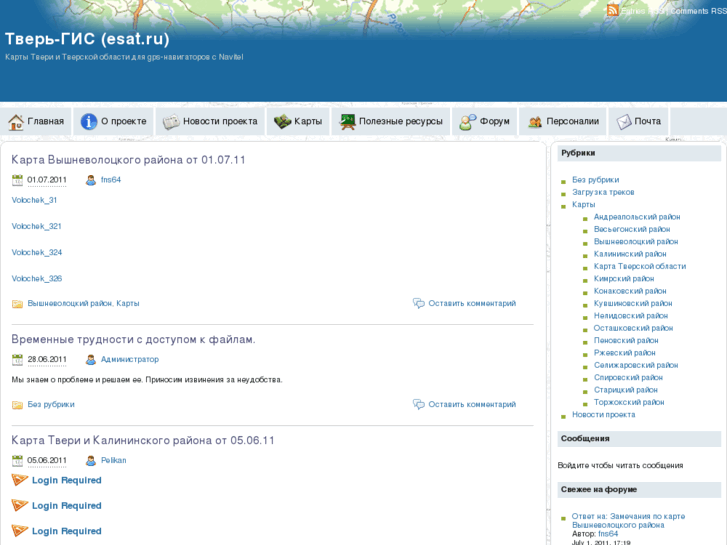Viewport: 727px width, 545px height.
Task: Open forum reply Замечания по карте Вышневолоцкого района
Action: pyautogui.click(x=628, y=521)
